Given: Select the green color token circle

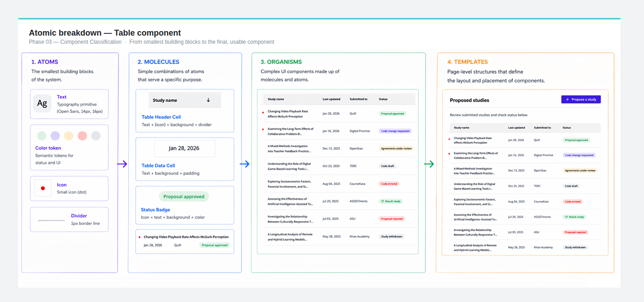Looking at the screenshot, I should [x=42, y=136].
